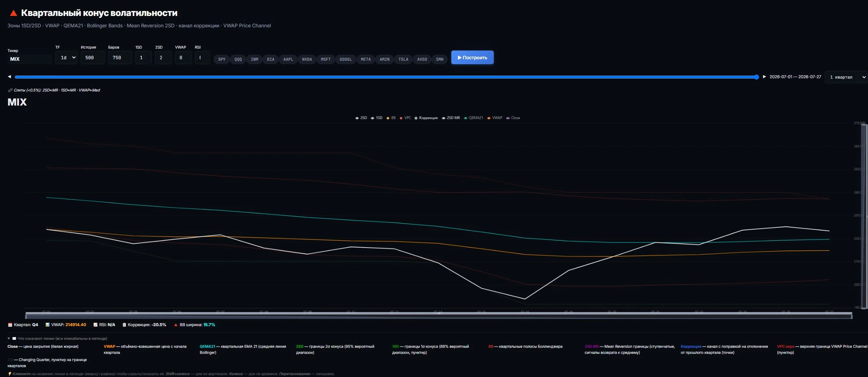Click the VWAP value 214914.40 in the stats row
868x377 pixels.
(x=75, y=325)
